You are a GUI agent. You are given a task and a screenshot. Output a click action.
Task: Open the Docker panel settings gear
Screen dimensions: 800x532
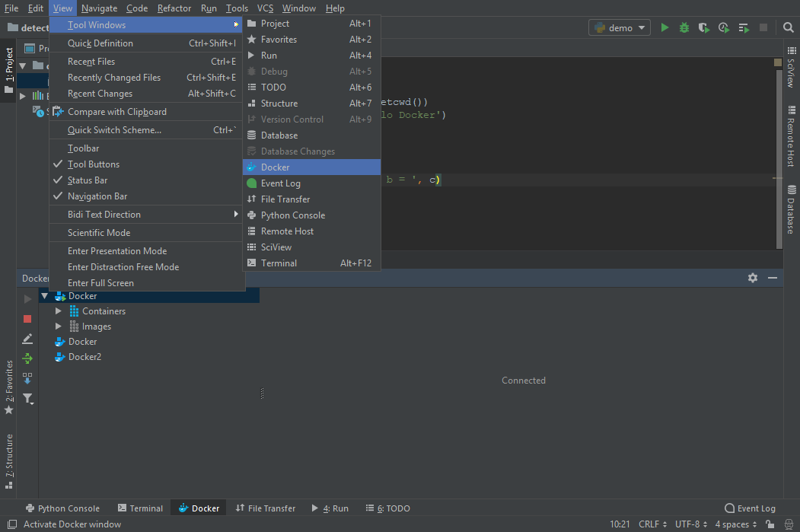[x=752, y=278]
